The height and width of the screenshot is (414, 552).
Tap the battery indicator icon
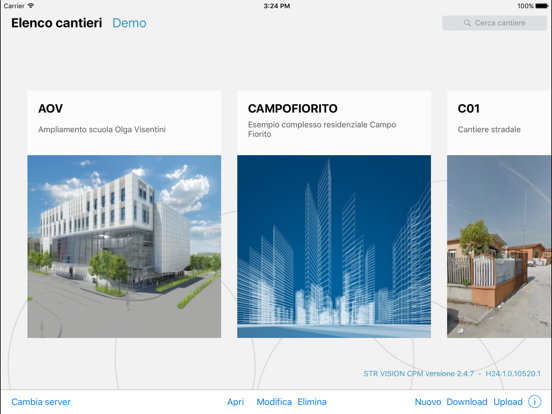(x=542, y=6)
